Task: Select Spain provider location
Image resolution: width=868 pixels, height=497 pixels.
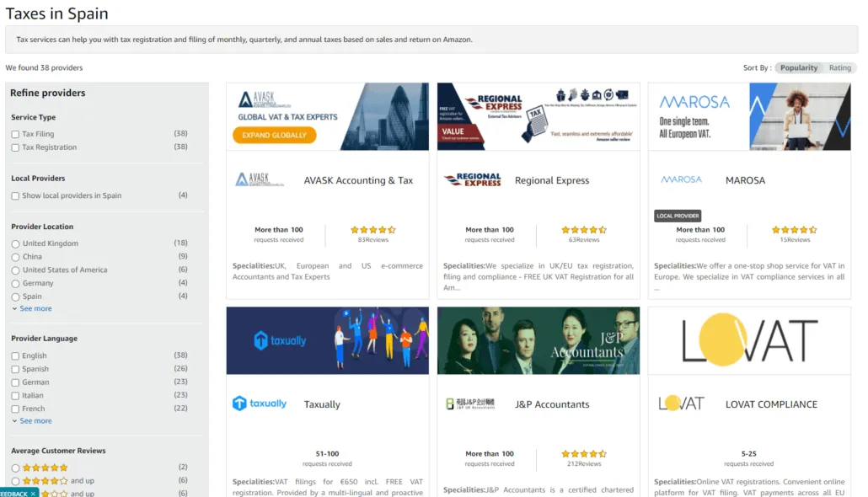Action: tap(15, 297)
